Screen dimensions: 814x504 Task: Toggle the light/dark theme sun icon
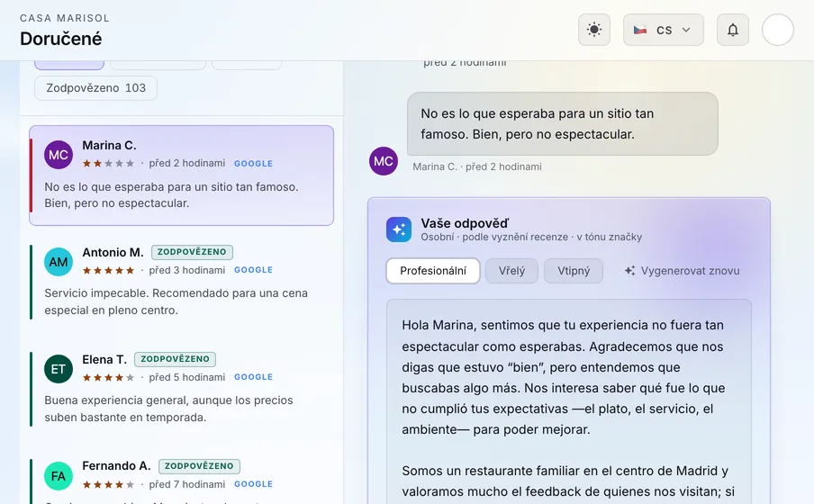[x=594, y=30]
